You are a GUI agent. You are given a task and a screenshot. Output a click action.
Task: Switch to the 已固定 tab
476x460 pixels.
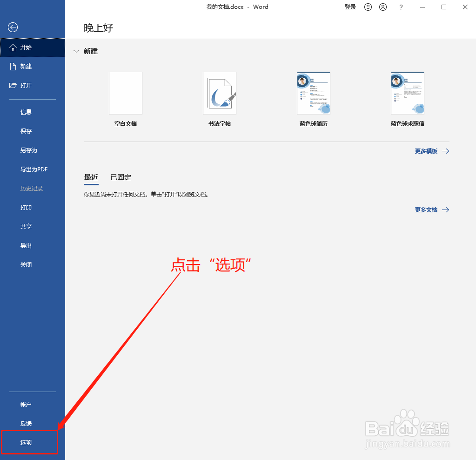(x=121, y=177)
